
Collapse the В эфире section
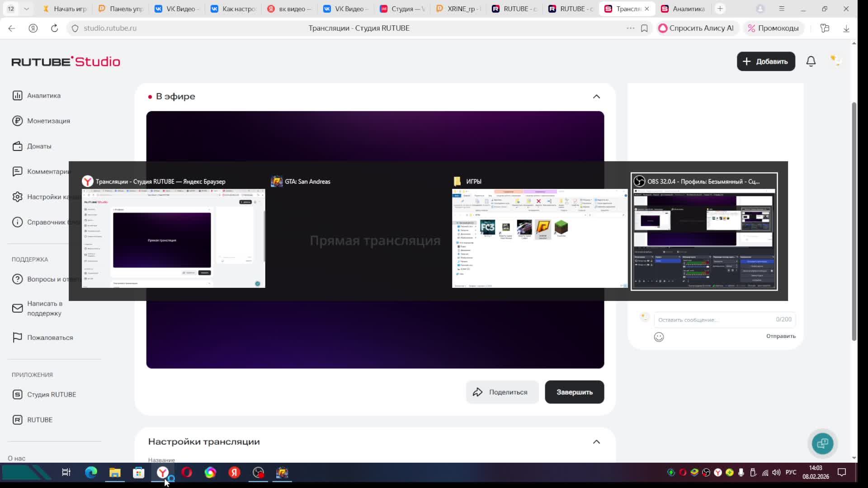pyautogui.click(x=596, y=97)
